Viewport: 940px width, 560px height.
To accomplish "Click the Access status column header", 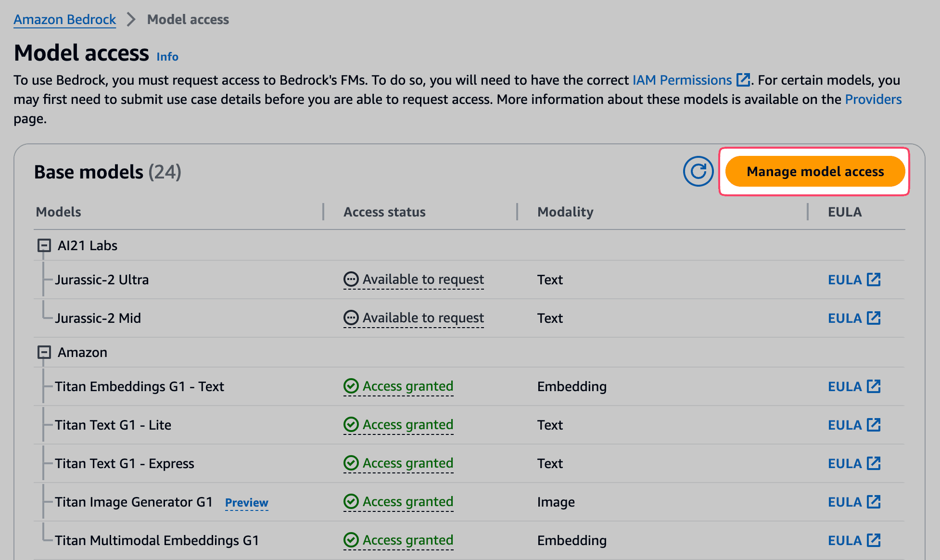I will point(384,212).
